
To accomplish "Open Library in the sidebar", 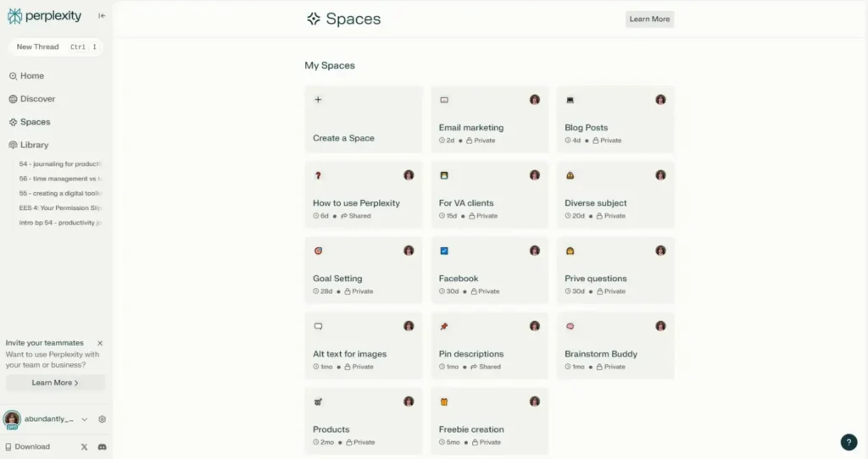I will coord(29,145).
